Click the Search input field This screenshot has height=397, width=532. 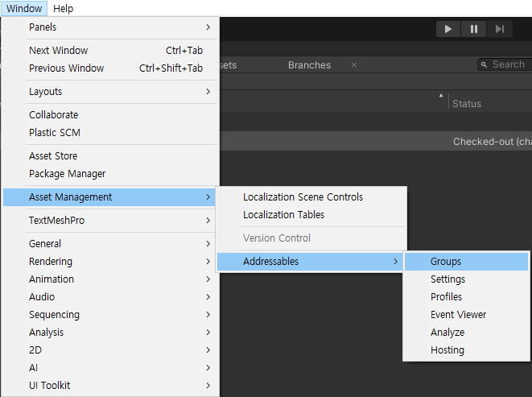pyautogui.click(x=505, y=64)
